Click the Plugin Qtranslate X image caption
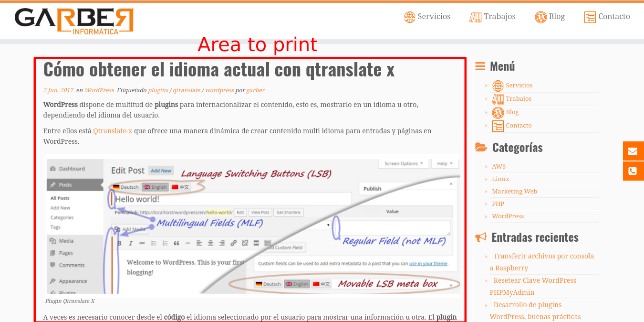Viewport: 644px width, 322px height. point(70,301)
